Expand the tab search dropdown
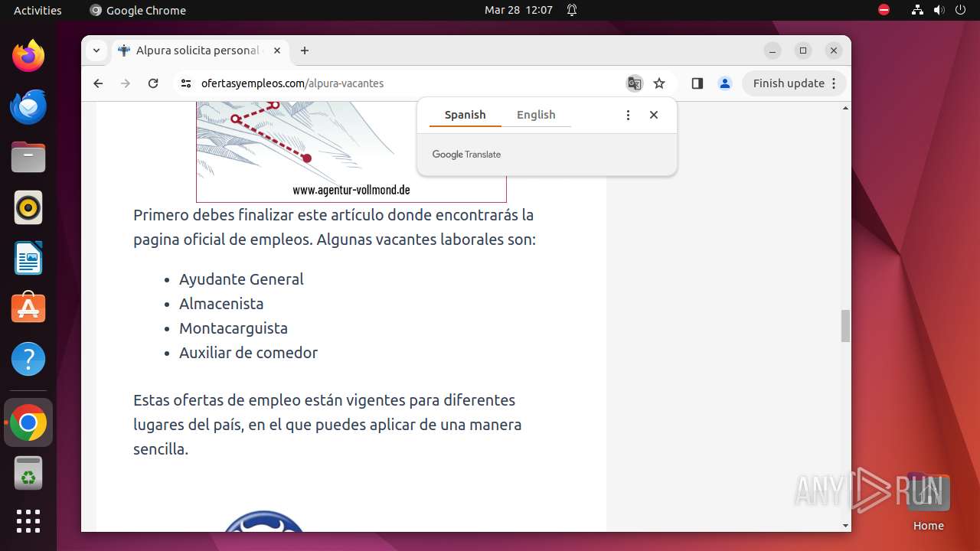The height and width of the screenshot is (551, 980). (96, 51)
